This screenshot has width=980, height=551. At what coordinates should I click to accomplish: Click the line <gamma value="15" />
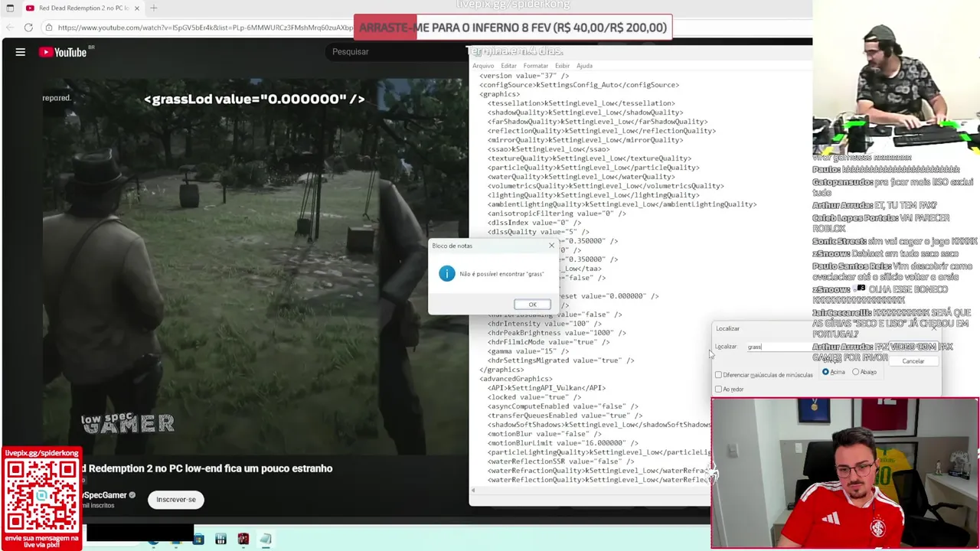pyautogui.click(x=528, y=351)
